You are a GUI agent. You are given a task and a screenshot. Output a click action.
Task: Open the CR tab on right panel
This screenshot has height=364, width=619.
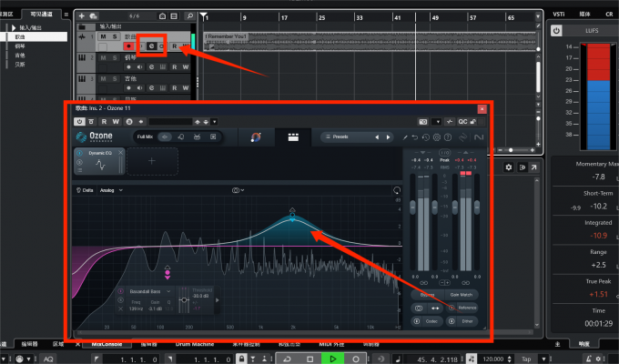(609, 15)
